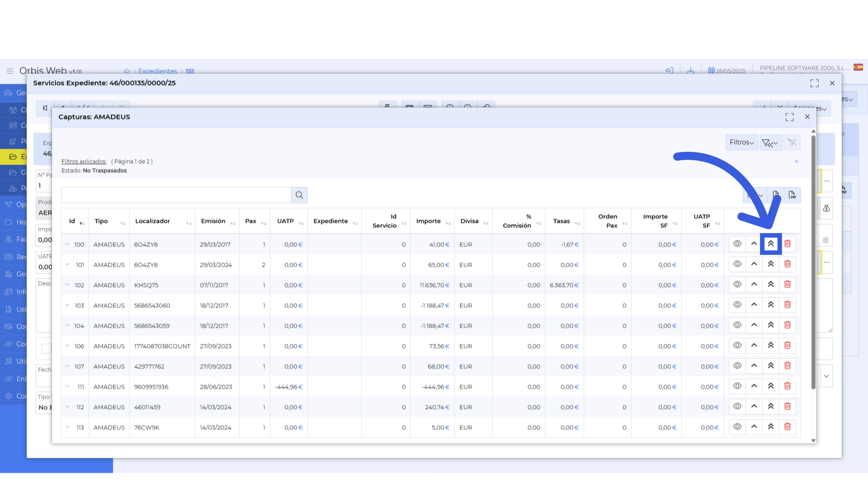Click the red document export icon
The width and height of the screenshot is (868, 488).
pos(776,195)
